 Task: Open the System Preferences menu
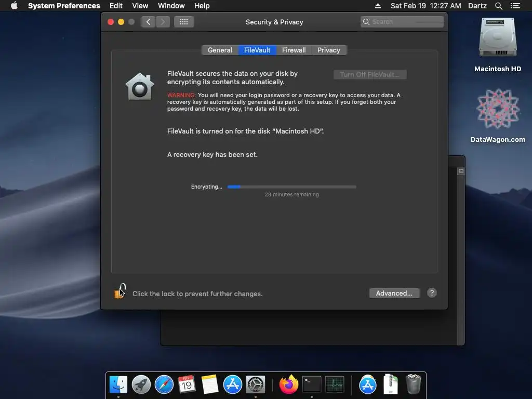pos(64,6)
